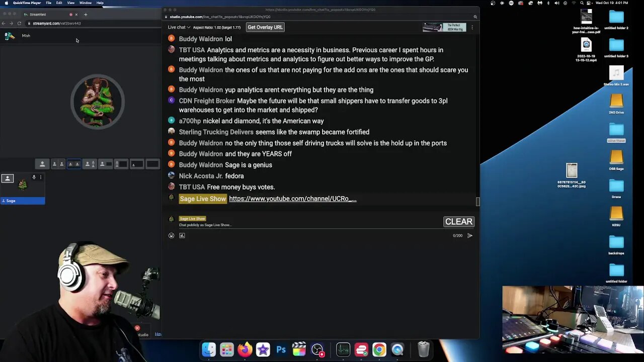The image size is (644, 362).
Task: Choose the screen with small person overlay layout
Action: click(x=137, y=164)
